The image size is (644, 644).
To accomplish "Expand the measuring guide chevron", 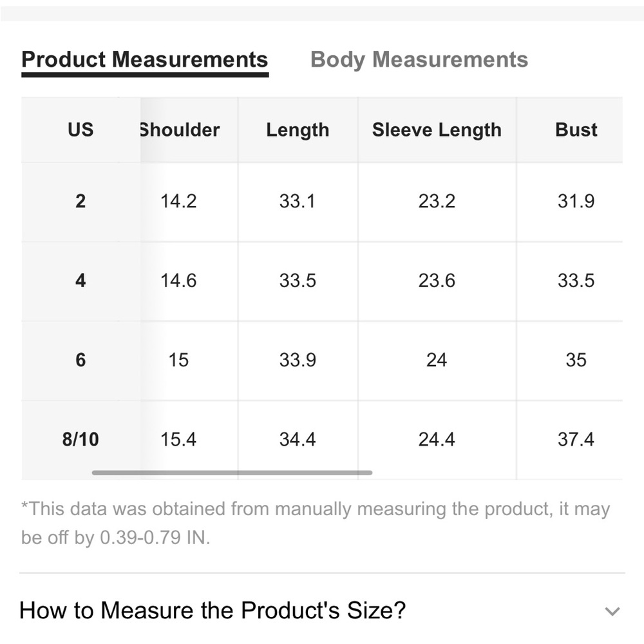I will pyautogui.click(x=613, y=611).
